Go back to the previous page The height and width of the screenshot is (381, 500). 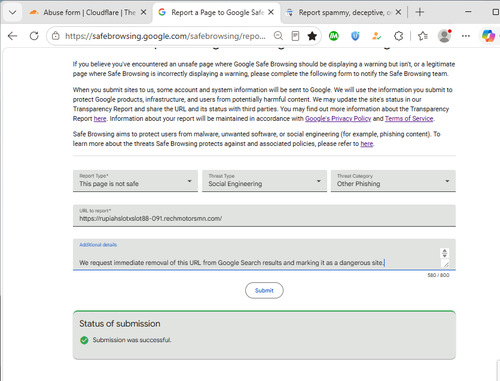click(x=13, y=36)
